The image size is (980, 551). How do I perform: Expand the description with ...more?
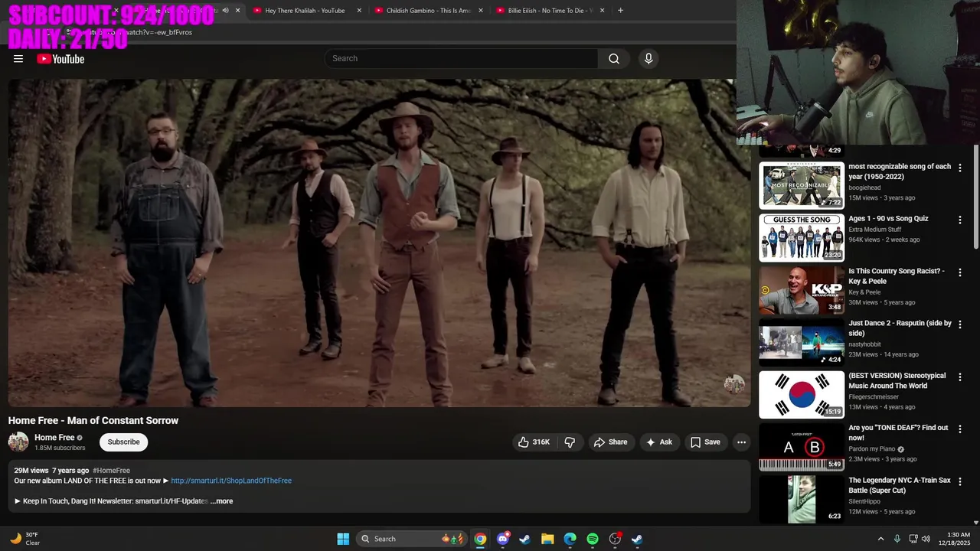point(221,501)
